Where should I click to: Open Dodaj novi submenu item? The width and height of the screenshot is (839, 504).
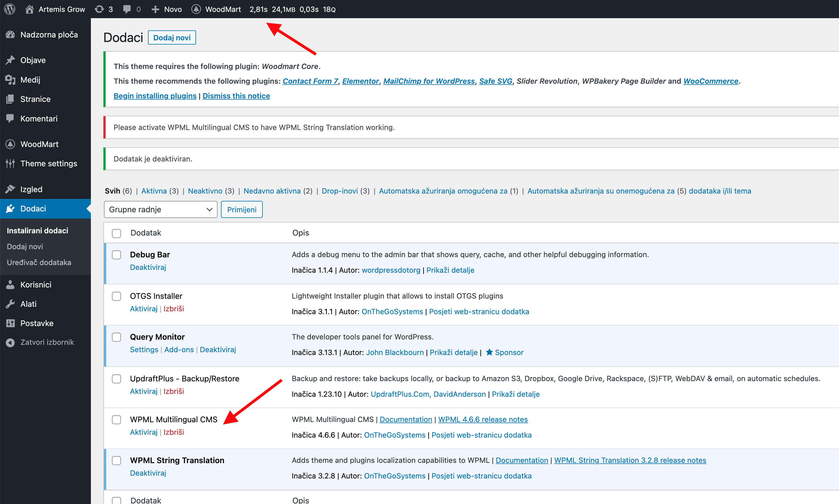coord(25,247)
